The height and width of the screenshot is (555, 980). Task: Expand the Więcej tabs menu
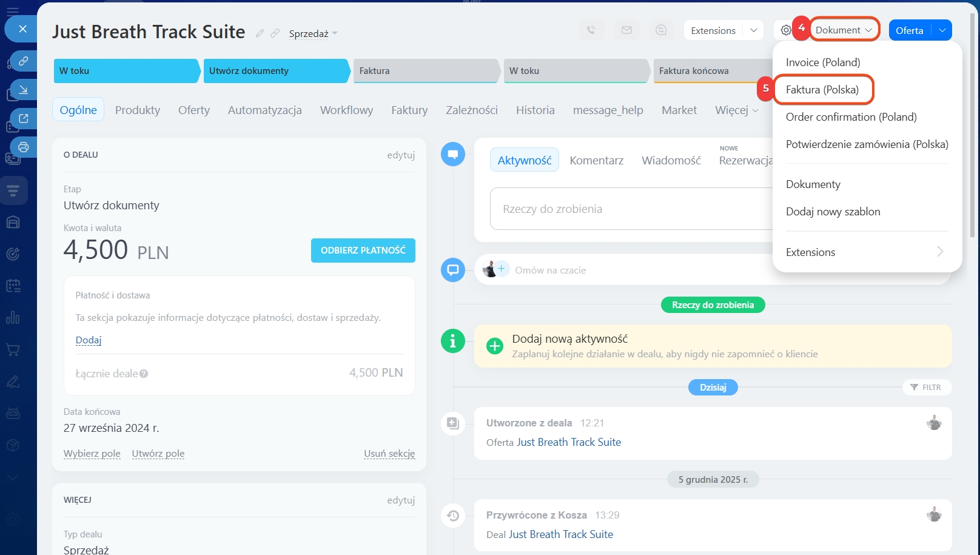(x=736, y=110)
